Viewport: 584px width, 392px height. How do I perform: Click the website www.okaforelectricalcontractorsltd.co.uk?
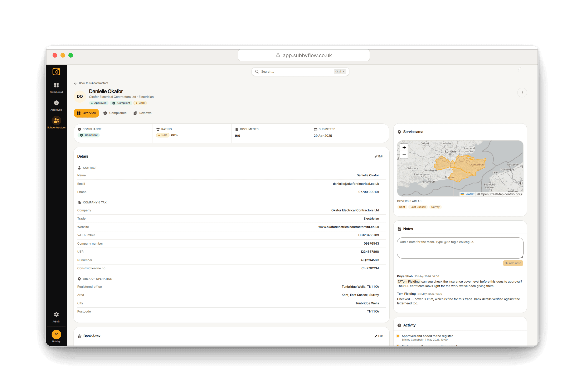[x=349, y=227]
